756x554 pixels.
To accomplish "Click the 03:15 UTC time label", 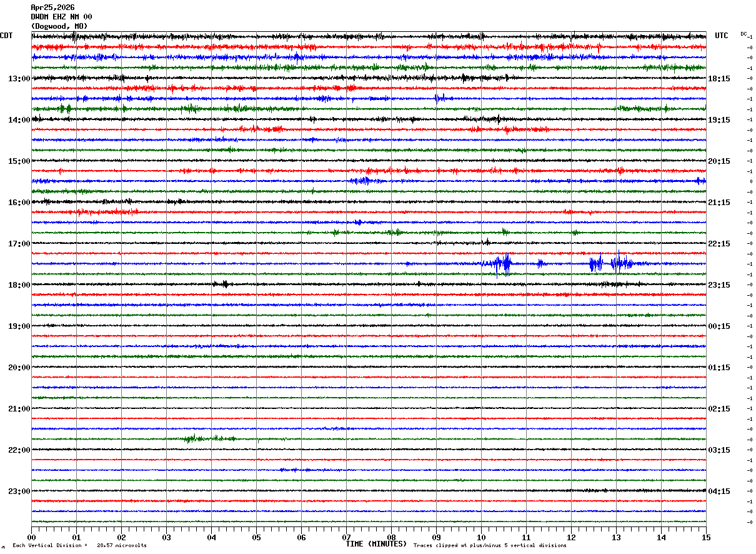I will pyautogui.click(x=719, y=450).
